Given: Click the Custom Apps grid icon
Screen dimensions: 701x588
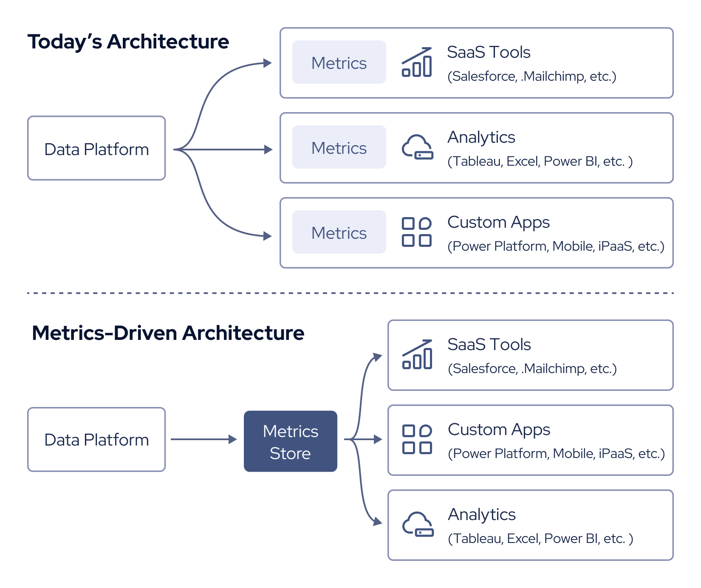Looking at the screenshot, I should tap(417, 232).
